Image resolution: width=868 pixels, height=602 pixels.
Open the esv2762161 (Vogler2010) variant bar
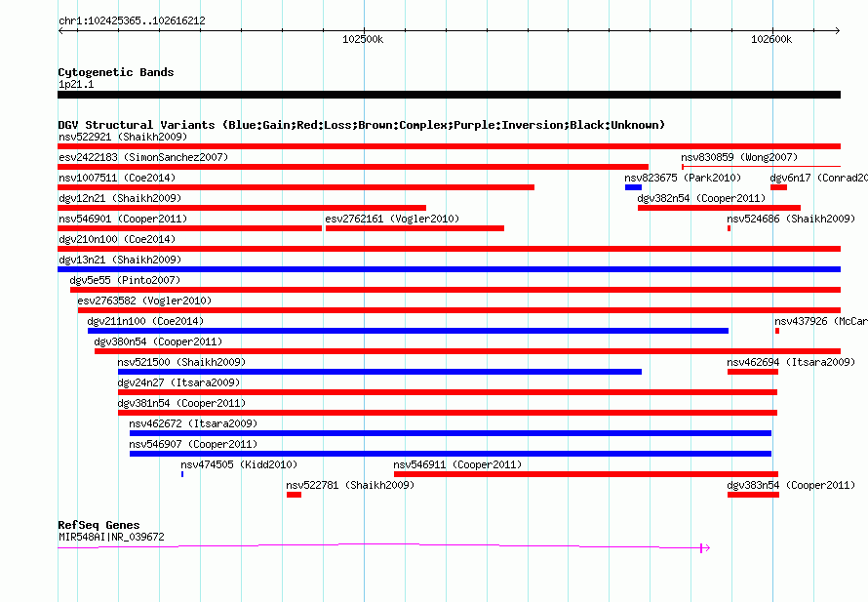pos(414,228)
